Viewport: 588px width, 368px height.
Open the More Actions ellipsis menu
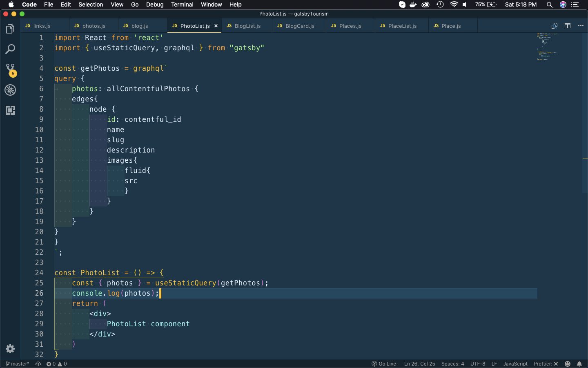(581, 26)
